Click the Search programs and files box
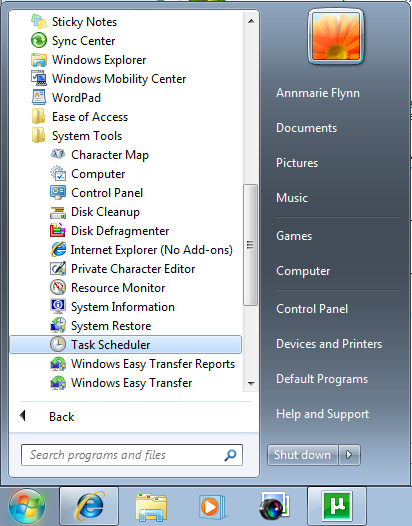This screenshot has height=526, width=412. click(132, 455)
